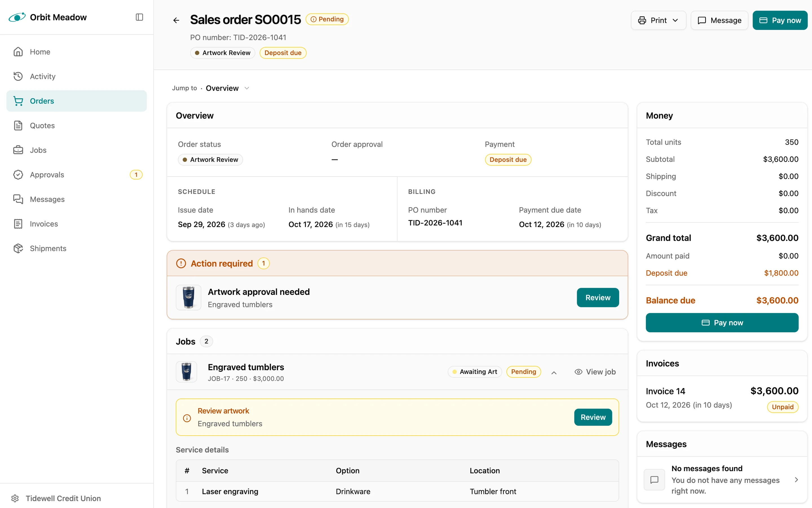Screen dimensions: 812x508
Task: Click the Service column header
Action: (215, 471)
